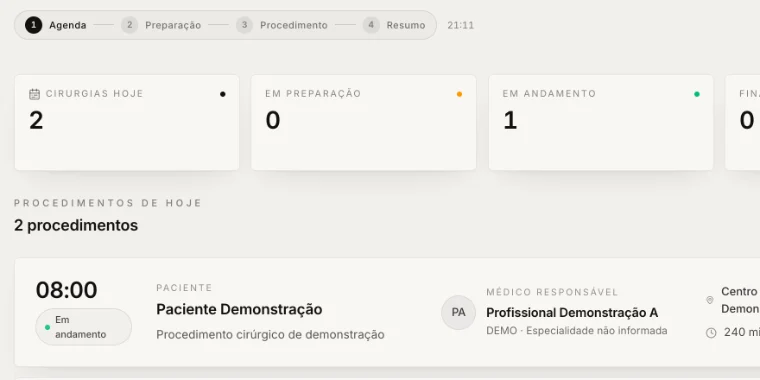Click the Procedimentos de Hoje heading
This screenshot has height=380, width=760.
(x=108, y=203)
